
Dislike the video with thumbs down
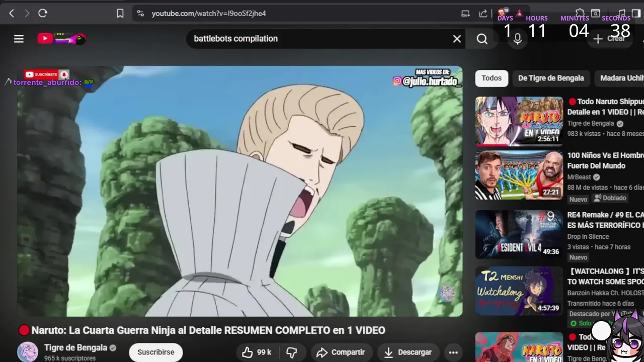[x=292, y=352]
